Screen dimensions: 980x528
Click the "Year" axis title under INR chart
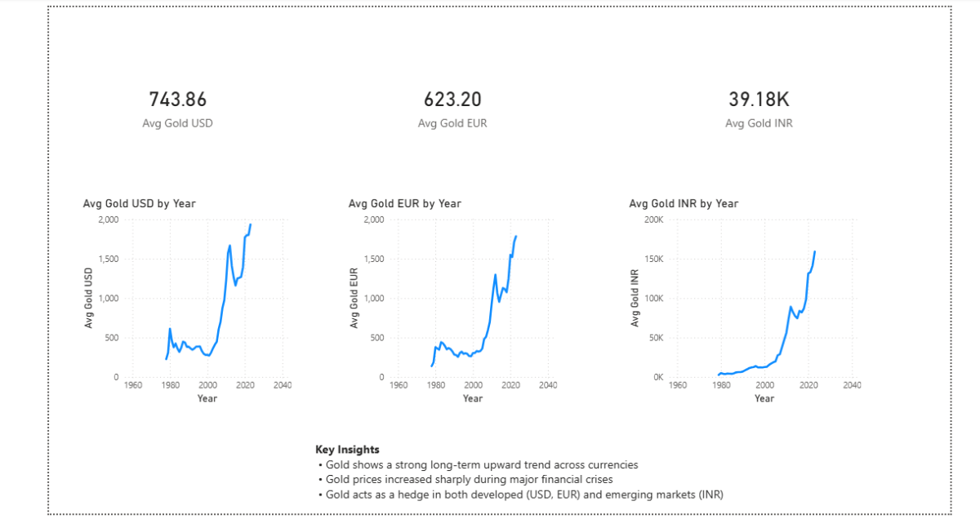coord(764,398)
